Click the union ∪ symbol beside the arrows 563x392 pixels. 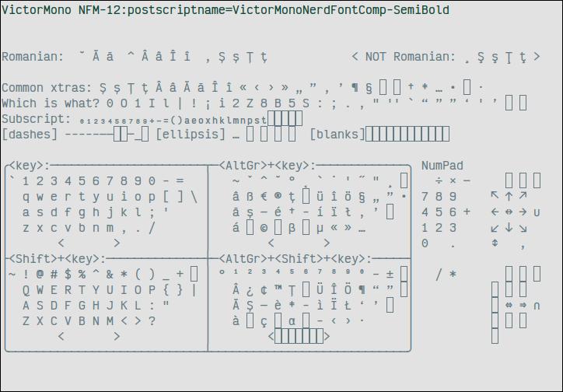(x=537, y=212)
